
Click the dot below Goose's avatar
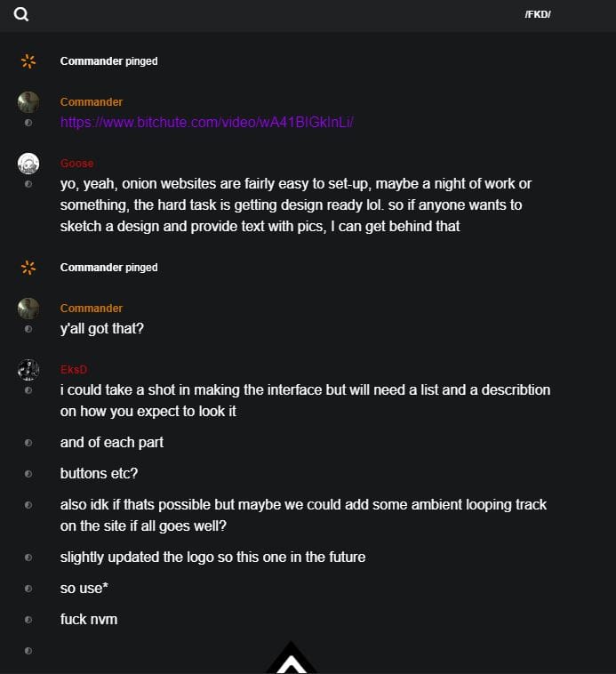pos(28,184)
